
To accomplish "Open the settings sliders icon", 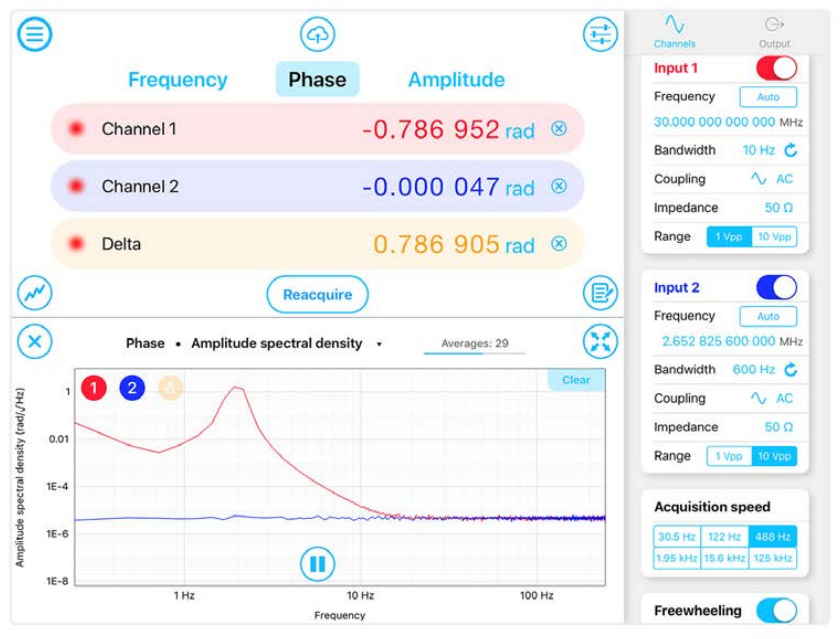I will coord(600,34).
